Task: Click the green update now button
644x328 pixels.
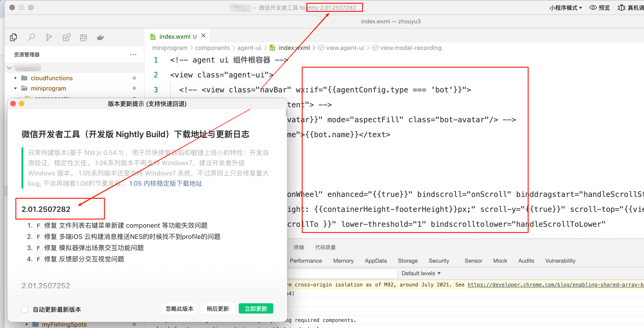Action: click(256, 308)
